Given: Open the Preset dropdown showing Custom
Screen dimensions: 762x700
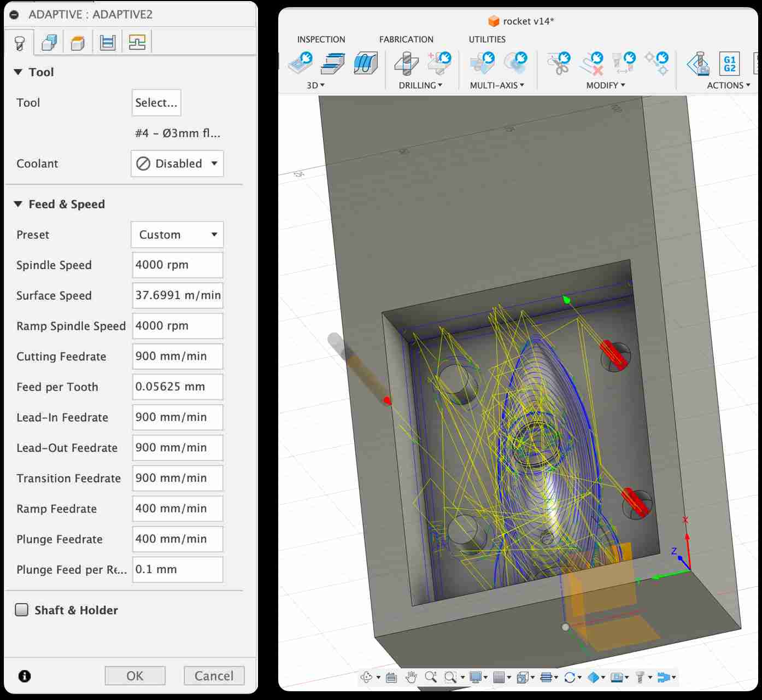Looking at the screenshot, I should point(177,235).
